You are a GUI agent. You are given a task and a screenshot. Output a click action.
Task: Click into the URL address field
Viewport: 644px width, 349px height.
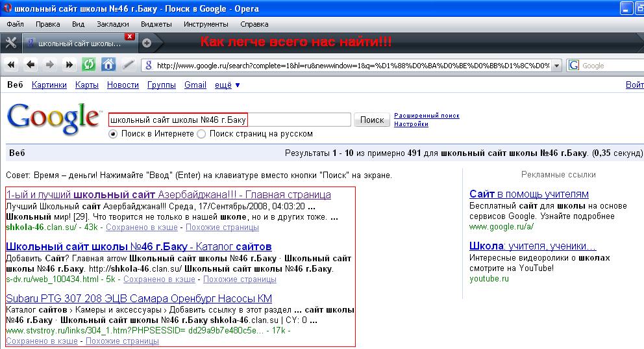click(x=353, y=66)
